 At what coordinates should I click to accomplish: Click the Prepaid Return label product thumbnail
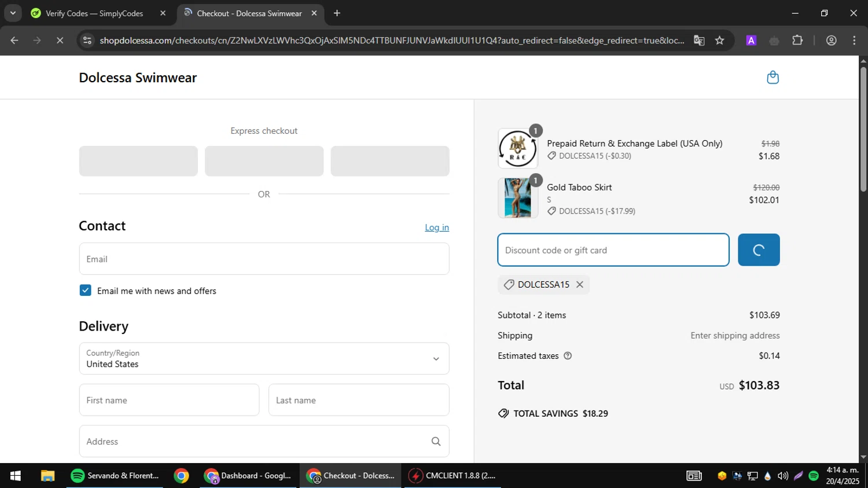click(518, 149)
